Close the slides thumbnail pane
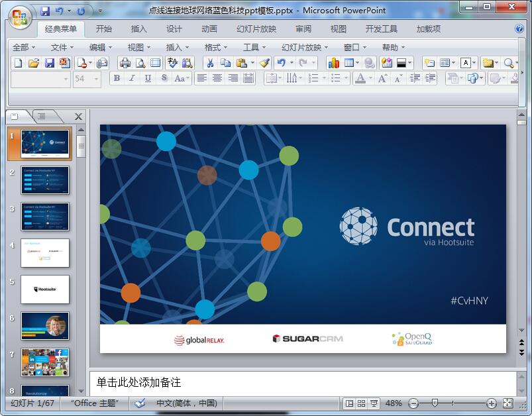The width and height of the screenshot is (532, 416). point(78,117)
